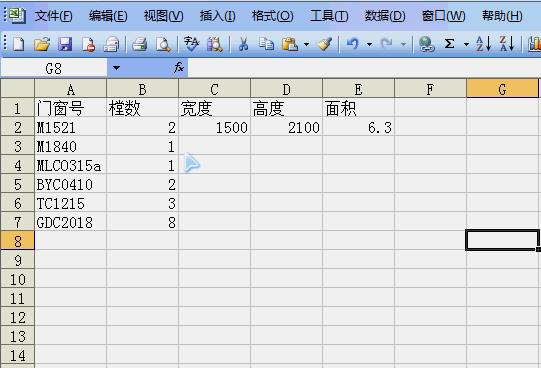The width and height of the screenshot is (541, 368).
Task: Click the E-mail send icon
Action: click(x=111, y=44)
